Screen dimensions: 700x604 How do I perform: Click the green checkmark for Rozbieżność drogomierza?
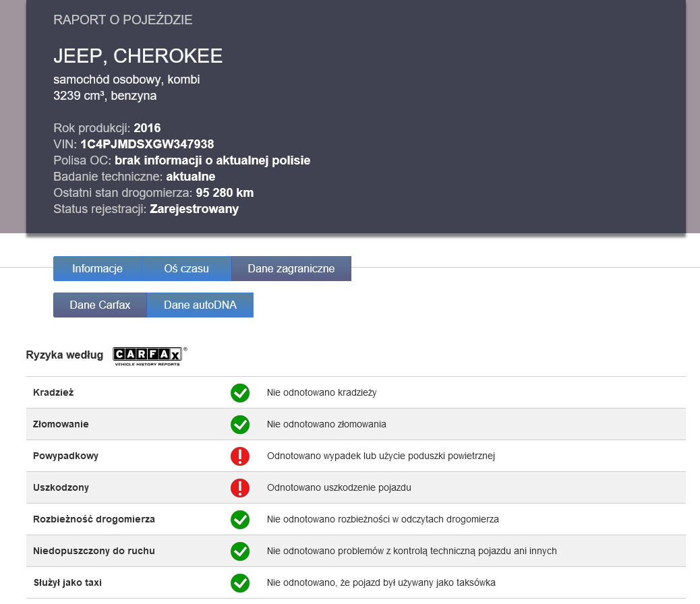click(240, 519)
